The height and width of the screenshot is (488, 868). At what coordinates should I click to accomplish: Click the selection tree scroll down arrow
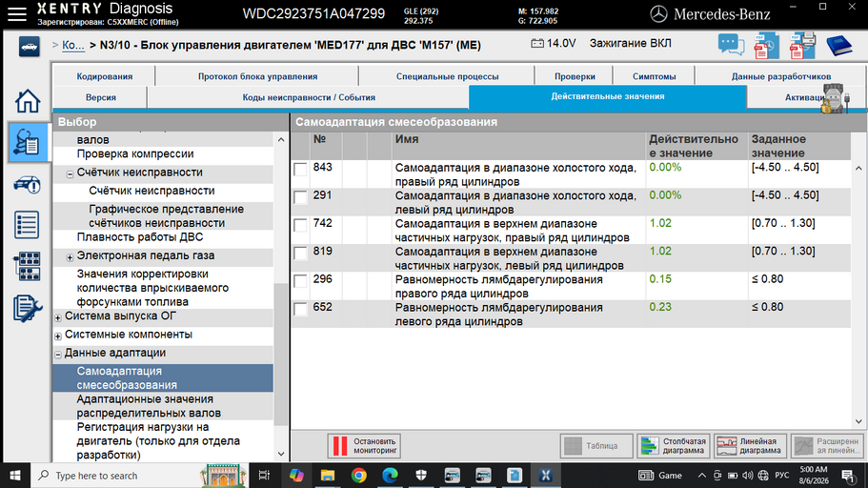[281, 454]
